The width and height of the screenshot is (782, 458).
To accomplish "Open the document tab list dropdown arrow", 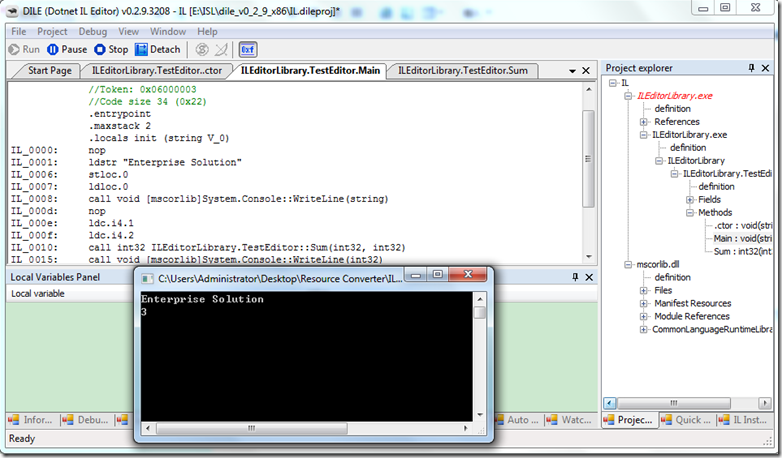I will (x=572, y=71).
